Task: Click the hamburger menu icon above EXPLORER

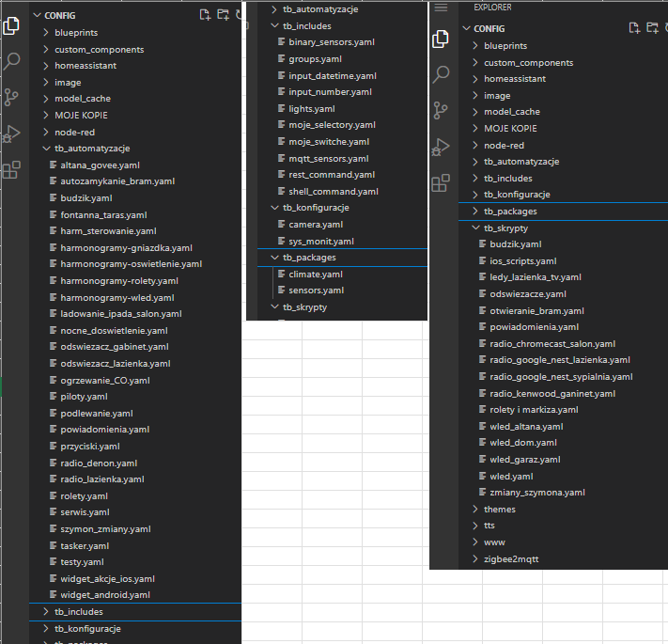Action: point(441,8)
